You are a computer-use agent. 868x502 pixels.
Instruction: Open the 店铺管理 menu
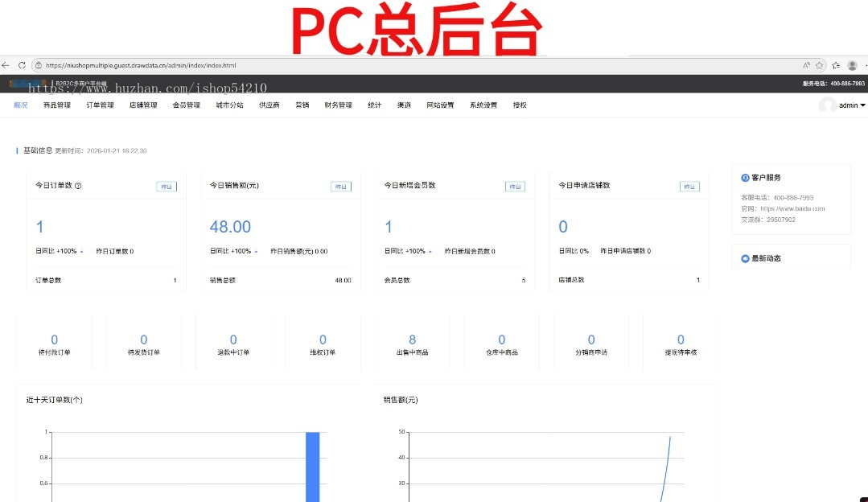(143, 105)
